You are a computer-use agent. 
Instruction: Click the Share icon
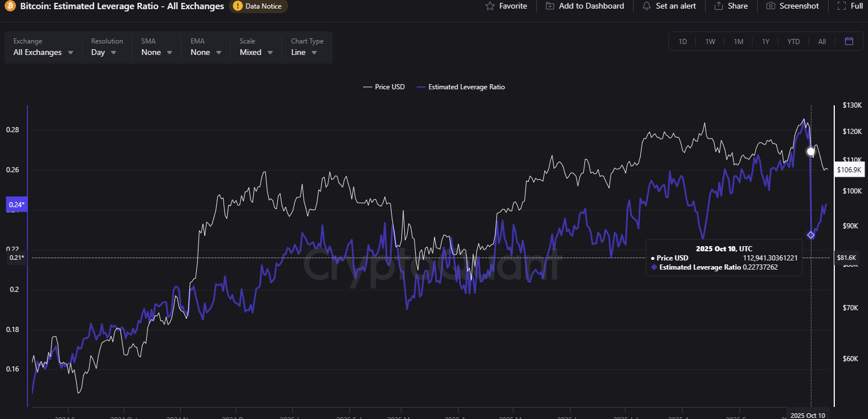tap(719, 6)
